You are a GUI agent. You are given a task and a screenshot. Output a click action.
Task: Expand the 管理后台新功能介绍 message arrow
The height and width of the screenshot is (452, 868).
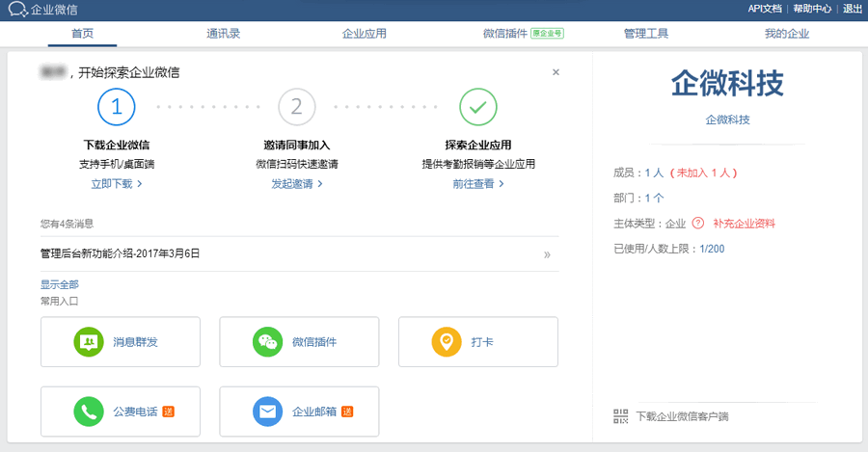click(547, 254)
